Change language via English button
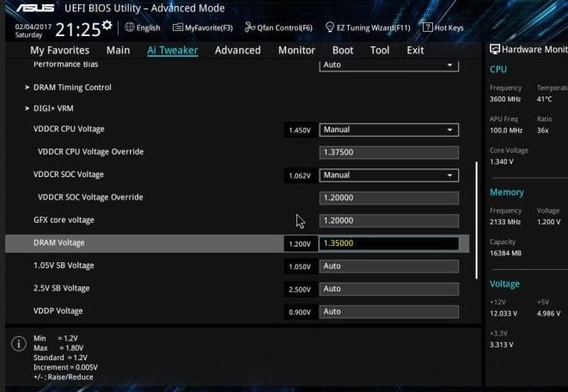 [148, 28]
